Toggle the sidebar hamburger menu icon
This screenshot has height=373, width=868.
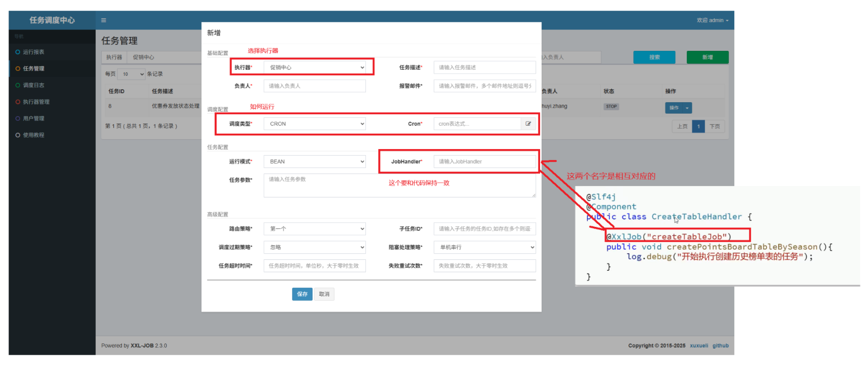(x=104, y=20)
